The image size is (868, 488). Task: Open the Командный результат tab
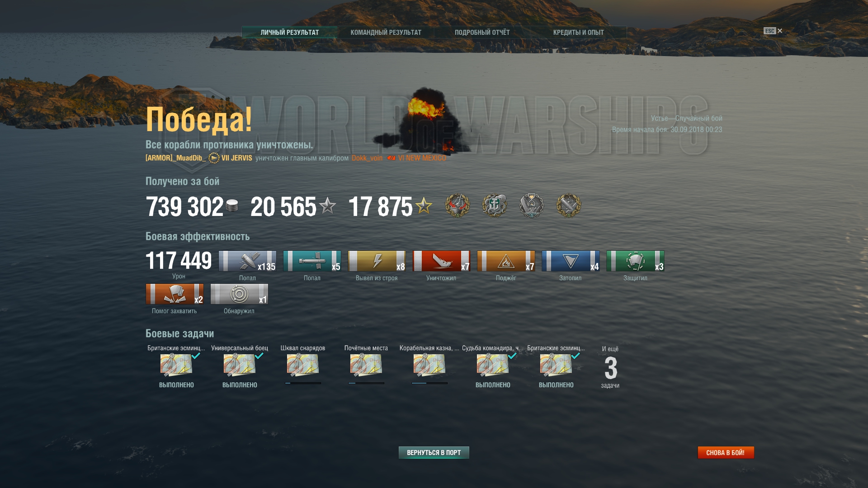tap(386, 33)
